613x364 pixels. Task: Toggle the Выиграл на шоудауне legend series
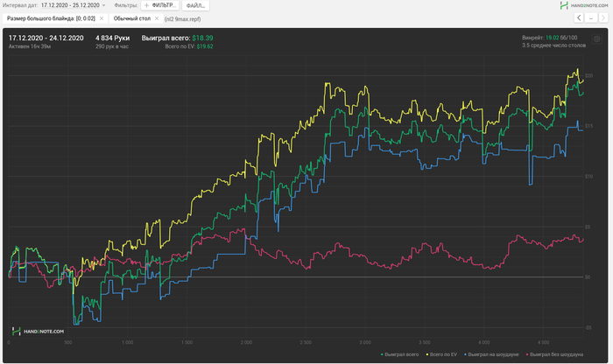tap(491, 354)
